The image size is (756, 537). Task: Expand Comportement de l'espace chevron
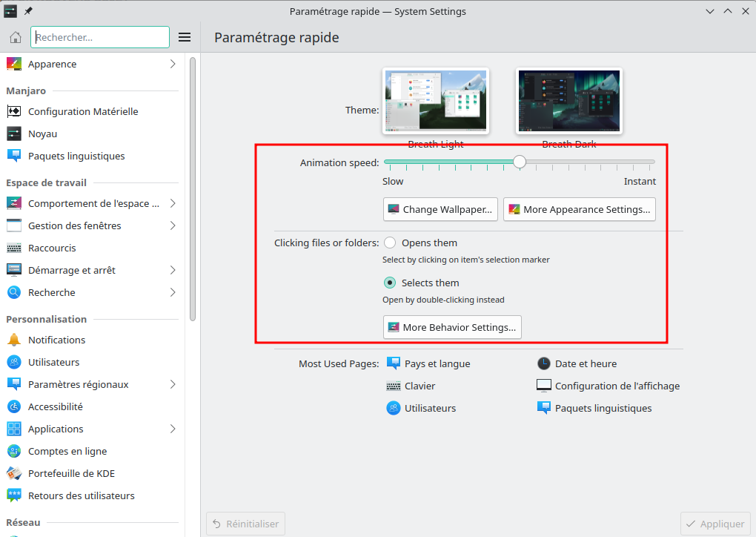[x=173, y=203]
